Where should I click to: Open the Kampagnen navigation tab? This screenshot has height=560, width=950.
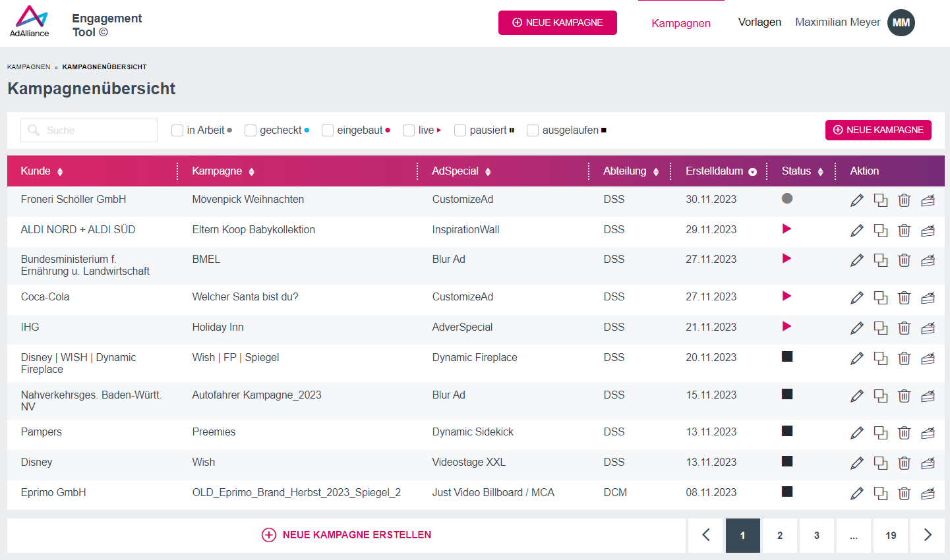click(681, 23)
